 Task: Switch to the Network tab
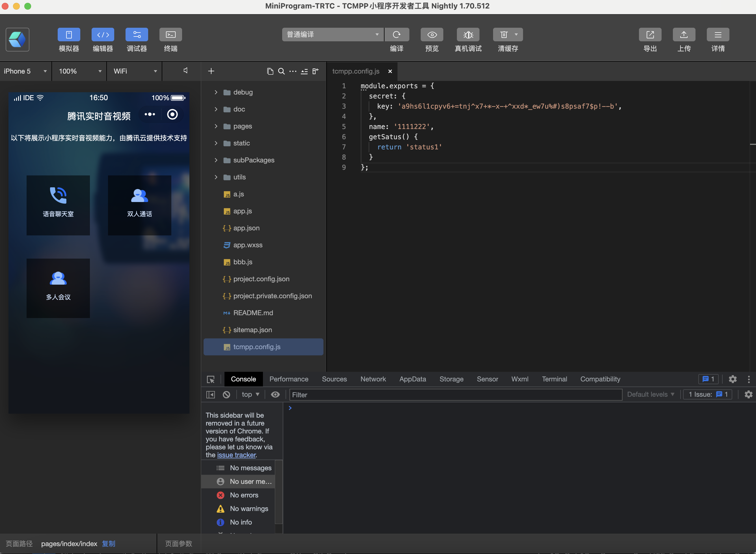[373, 379]
